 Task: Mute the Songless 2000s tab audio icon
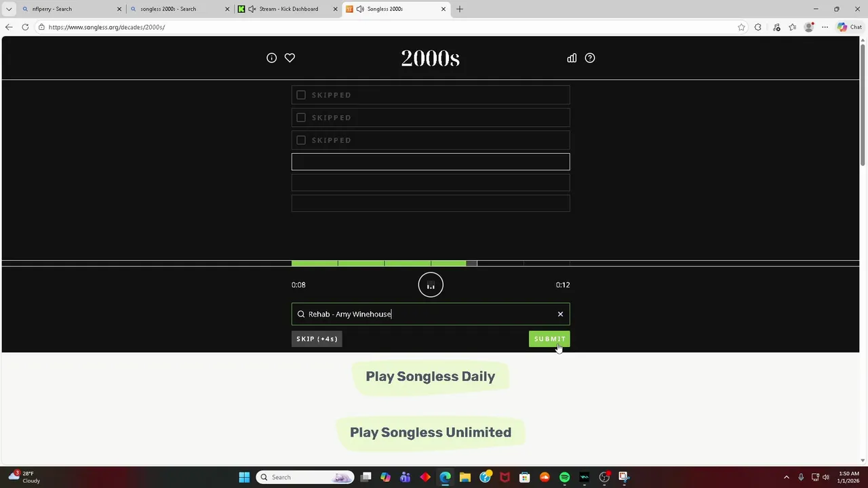coord(360,9)
